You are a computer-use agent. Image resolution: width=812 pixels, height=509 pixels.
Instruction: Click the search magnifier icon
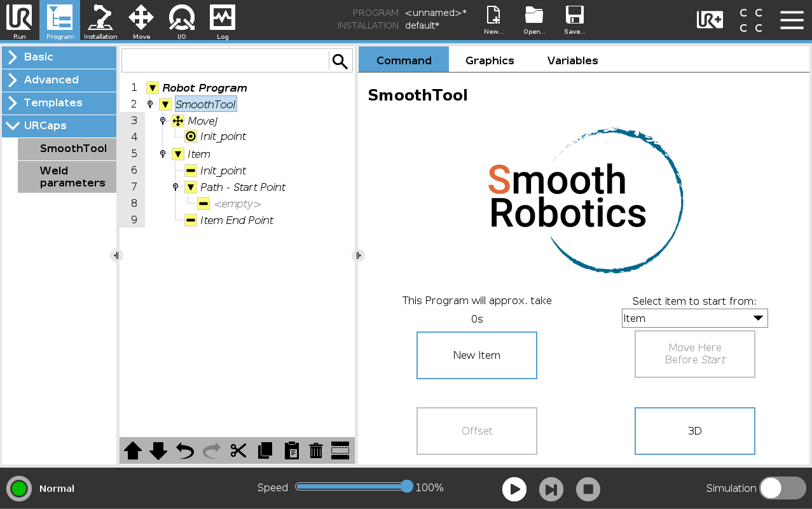tap(340, 61)
